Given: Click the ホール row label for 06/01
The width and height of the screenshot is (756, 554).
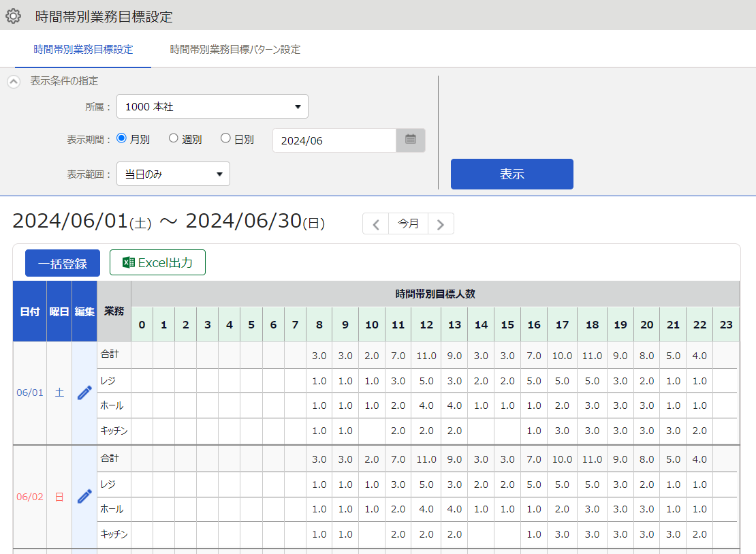Looking at the screenshot, I should click(112, 405).
